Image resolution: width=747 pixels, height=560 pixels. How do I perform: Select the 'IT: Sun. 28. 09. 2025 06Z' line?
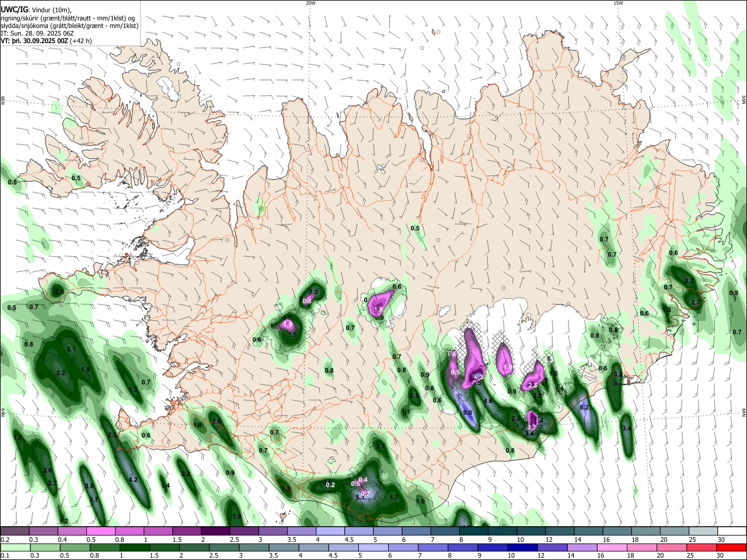37,34
